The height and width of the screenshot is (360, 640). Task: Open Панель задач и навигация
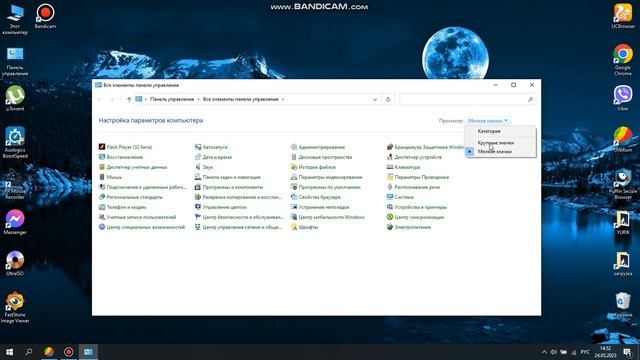coord(227,177)
